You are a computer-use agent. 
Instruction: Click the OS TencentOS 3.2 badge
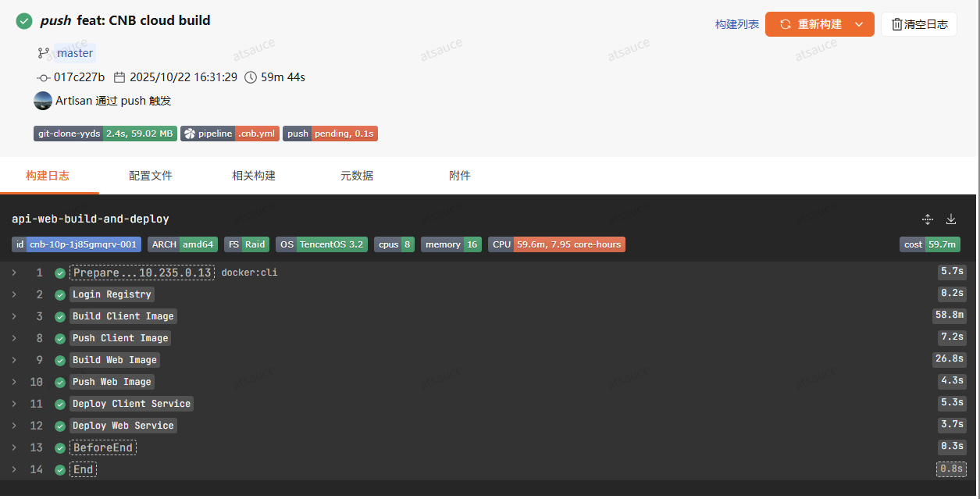[322, 244]
